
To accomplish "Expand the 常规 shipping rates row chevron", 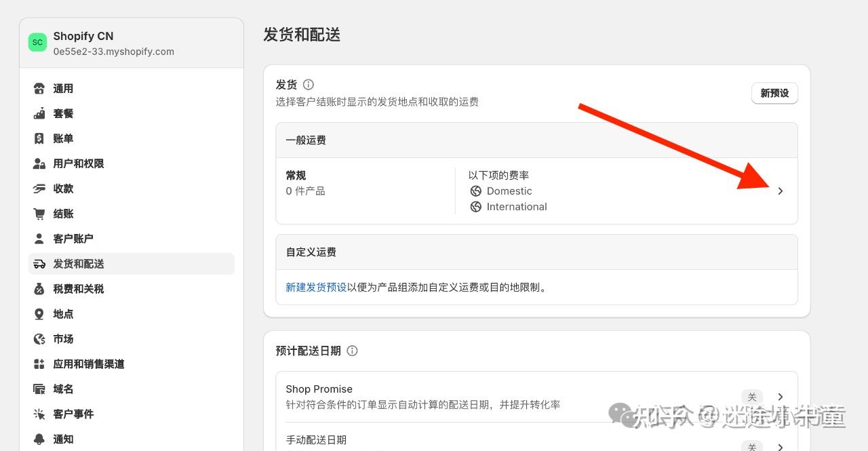I will pos(780,191).
